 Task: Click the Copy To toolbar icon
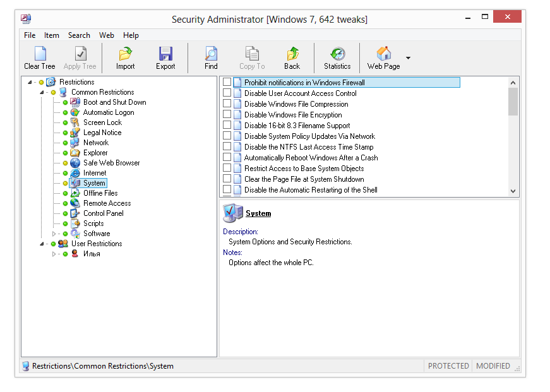(x=252, y=54)
